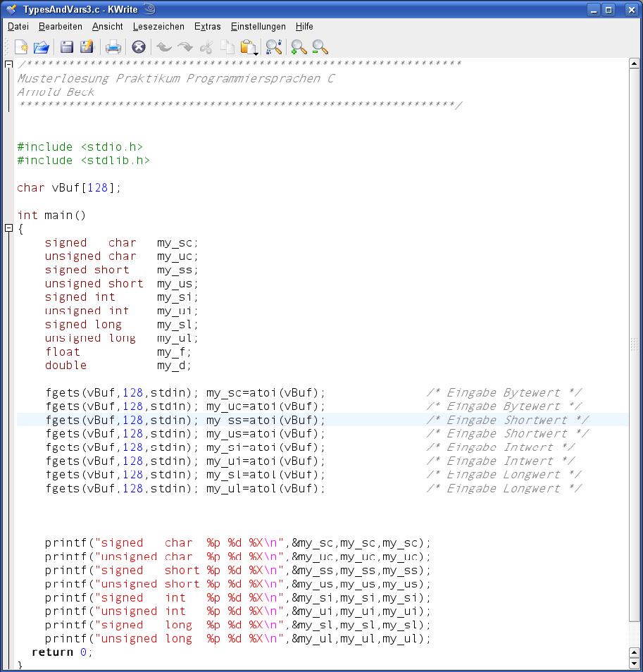
Task: Maximize the KWrite window
Action: 608,9
